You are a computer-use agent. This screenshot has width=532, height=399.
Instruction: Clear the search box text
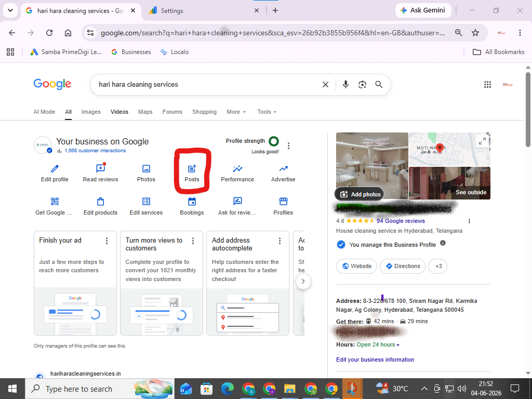[x=325, y=85]
